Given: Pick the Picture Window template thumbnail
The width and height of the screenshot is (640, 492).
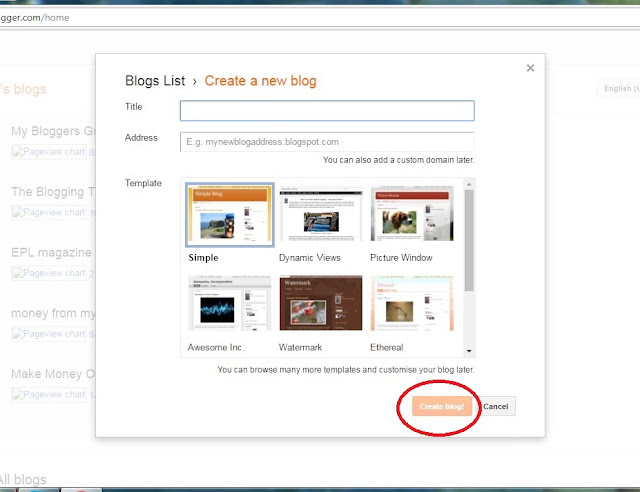Looking at the screenshot, I should [412, 214].
